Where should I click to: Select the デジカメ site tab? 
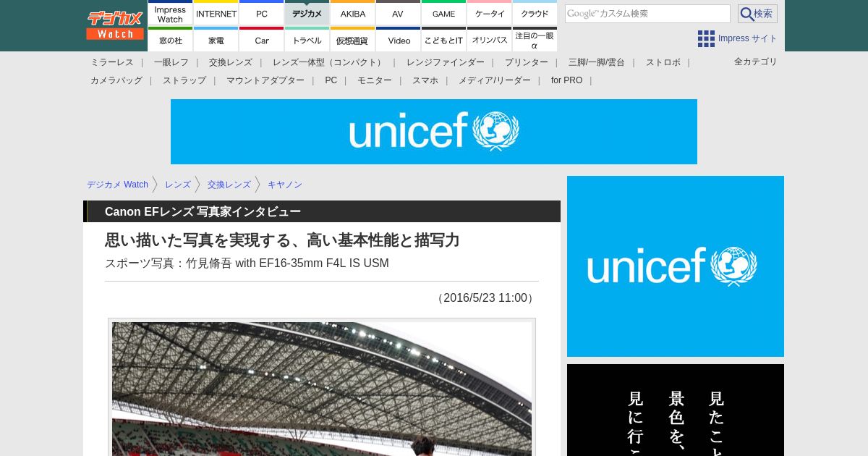(307, 14)
